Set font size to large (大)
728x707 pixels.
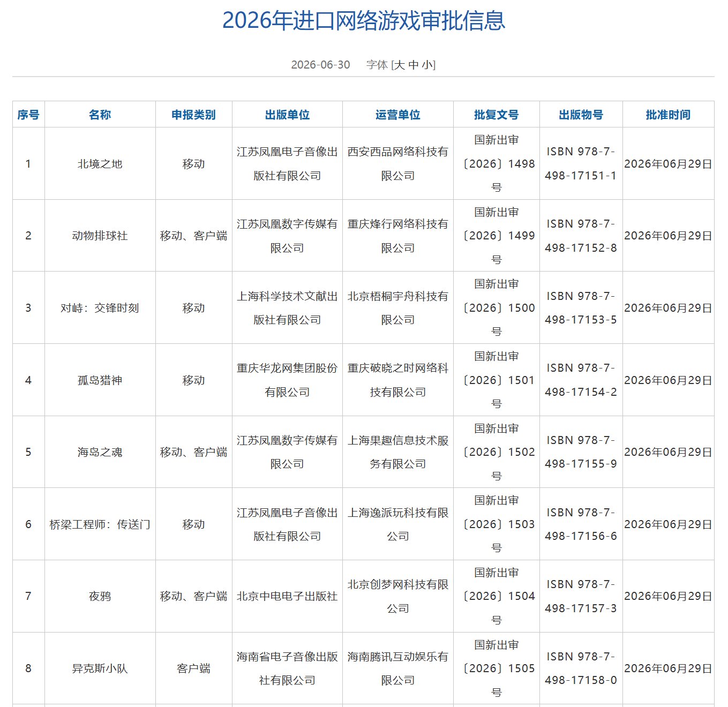(x=400, y=65)
